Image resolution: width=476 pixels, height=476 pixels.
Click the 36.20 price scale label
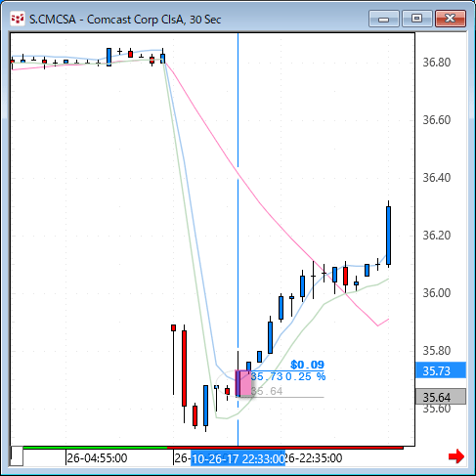pos(437,236)
